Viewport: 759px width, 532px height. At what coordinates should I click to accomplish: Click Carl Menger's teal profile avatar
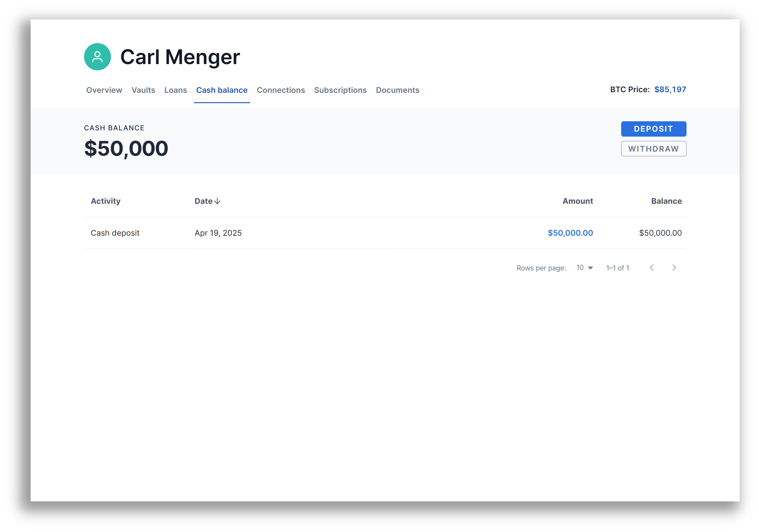(97, 57)
